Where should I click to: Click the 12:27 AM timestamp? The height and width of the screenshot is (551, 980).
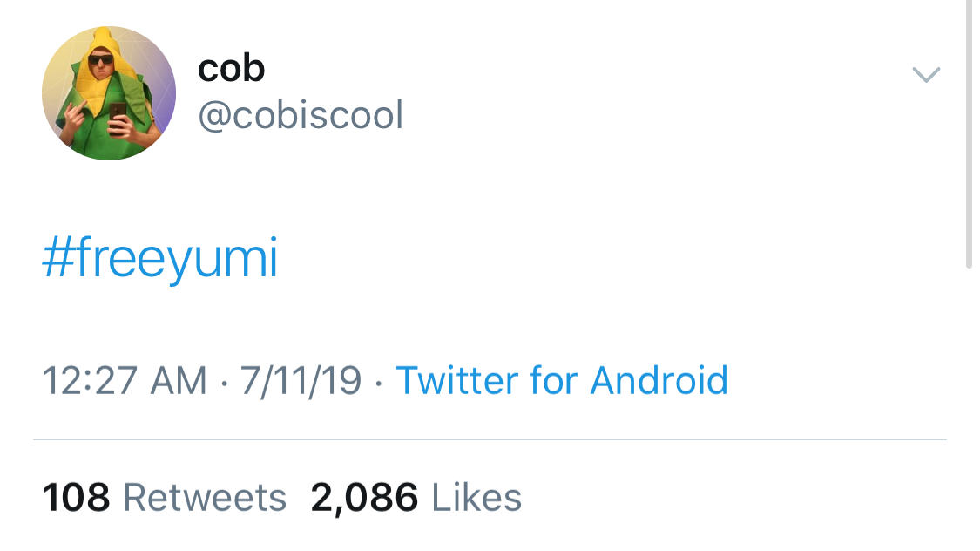[125, 381]
